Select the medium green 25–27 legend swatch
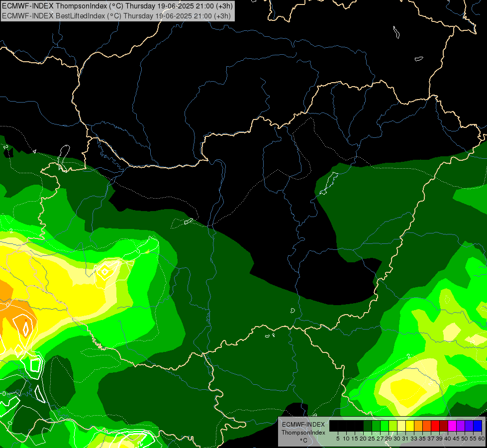The width and height of the screenshot is (487, 448). point(376,426)
